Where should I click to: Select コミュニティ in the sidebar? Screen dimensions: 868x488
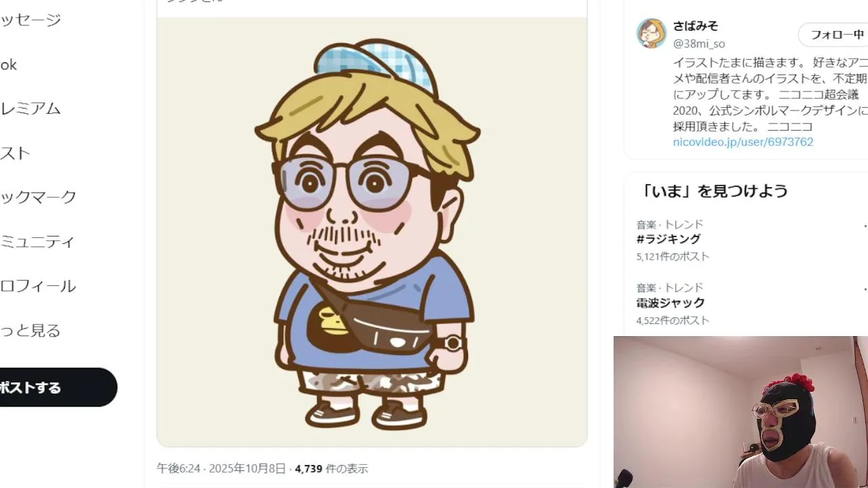pyautogui.click(x=37, y=242)
